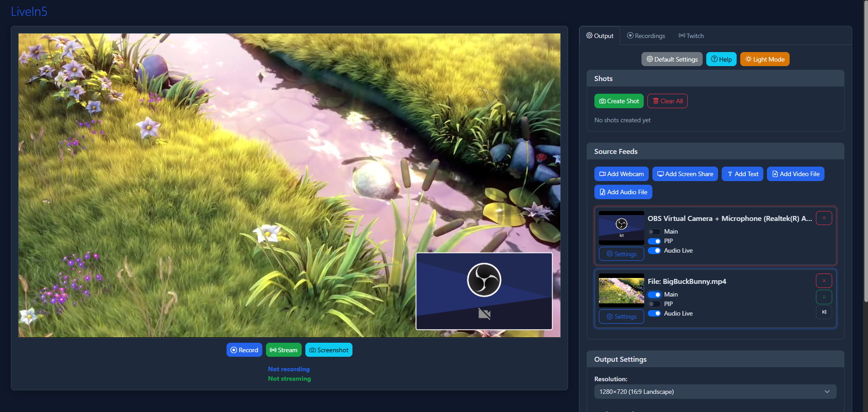Start recording with the Record button
The image size is (868, 412).
pos(244,350)
